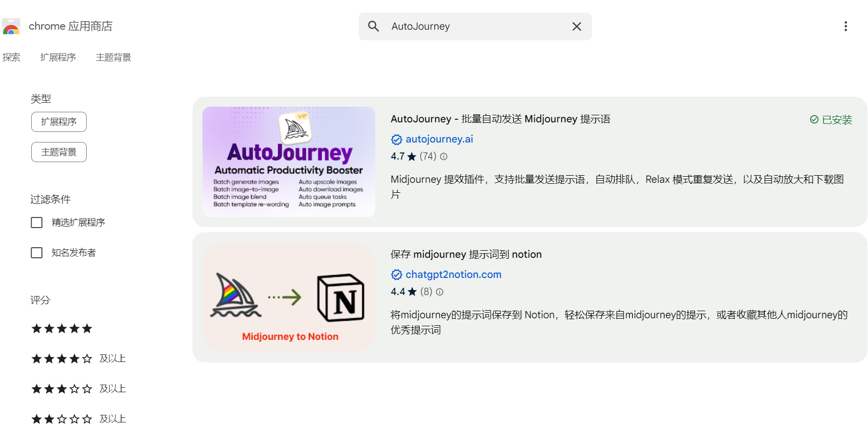This screenshot has width=868, height=434.
Task: Filter by three stars 及以上
Action: click(78, 389)
